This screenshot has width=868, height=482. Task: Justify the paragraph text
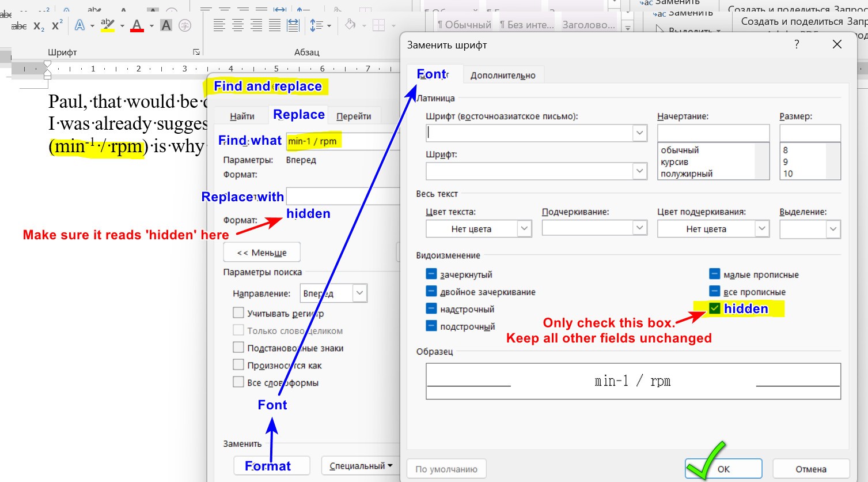[x=275, y=25]
